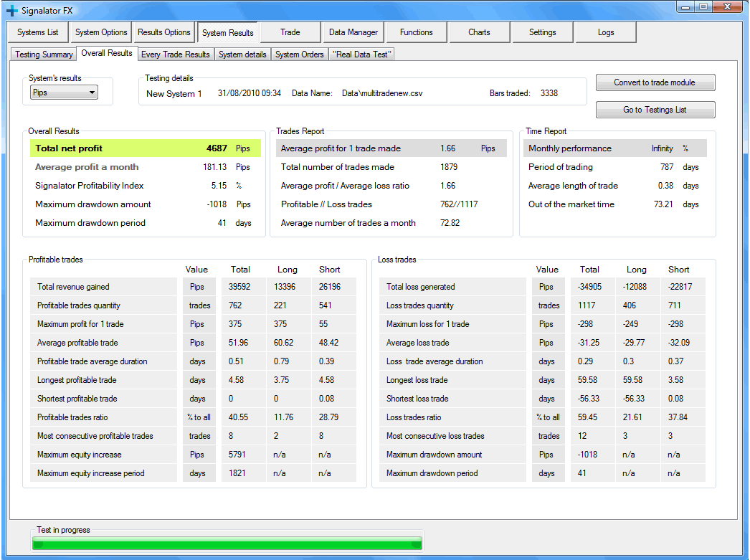This screenshot has width=750, height=560.
Task: Click Profitable trade average duration label
Action: [92, 361]
